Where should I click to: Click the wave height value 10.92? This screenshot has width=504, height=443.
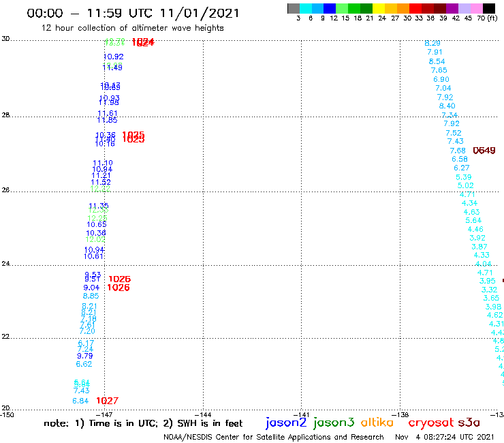pyautogui.click(x=114, y=57)
